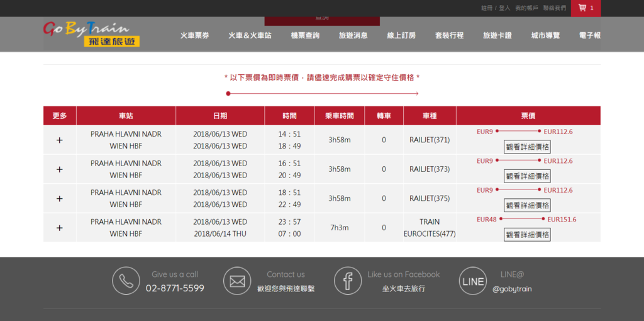
Task: Click the phone call icon
Action: click(x=126, y=281)
